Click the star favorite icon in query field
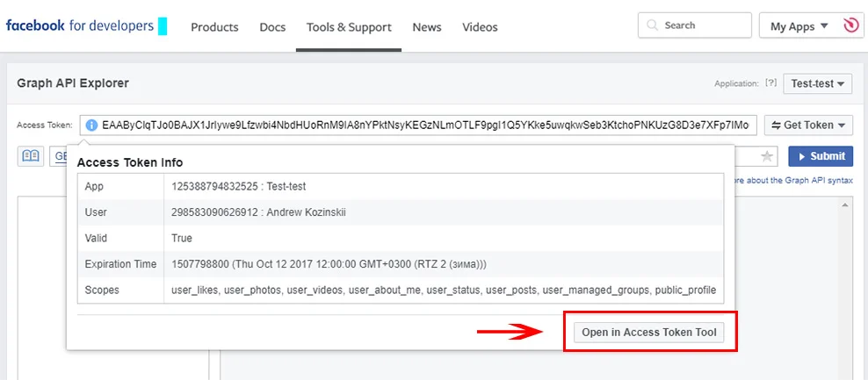868x380 pixels. (x=767, y=156)
